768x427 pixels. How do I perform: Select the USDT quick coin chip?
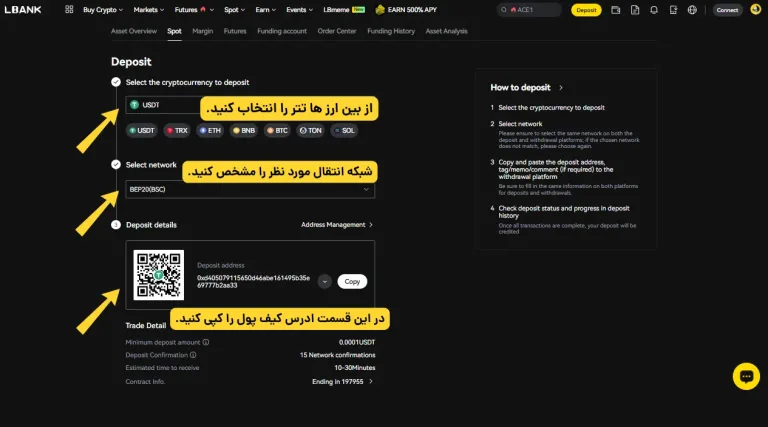(x=142, y=130)
